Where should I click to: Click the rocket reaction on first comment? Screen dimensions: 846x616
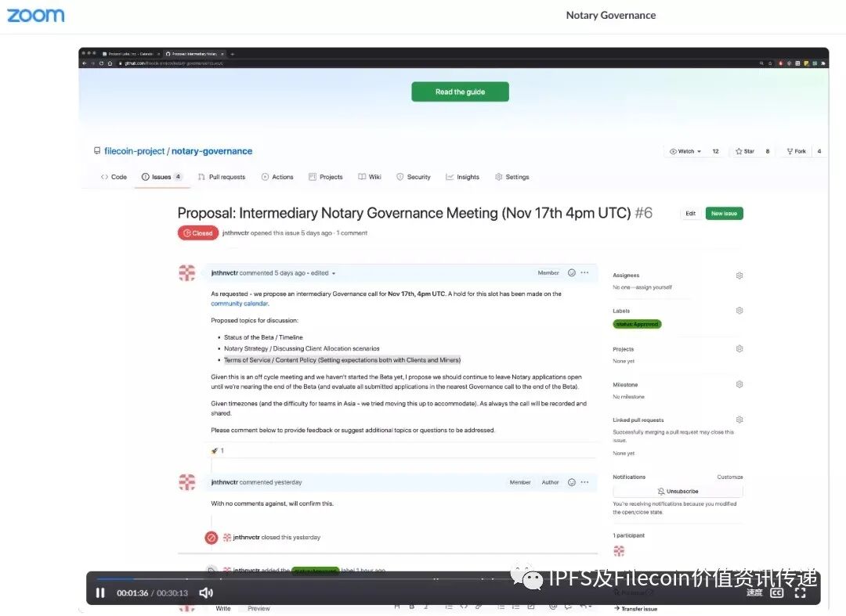pos(218,451)
